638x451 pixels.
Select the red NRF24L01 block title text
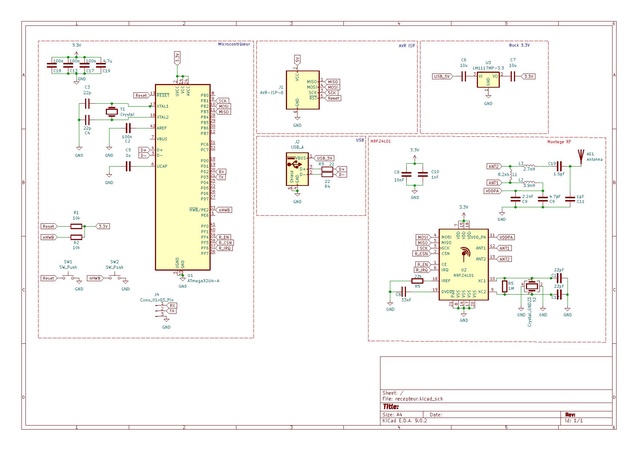point(380,141)
